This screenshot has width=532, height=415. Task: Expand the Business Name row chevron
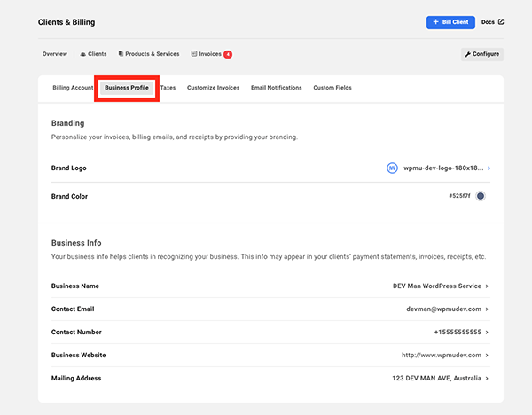coord(487,286)
